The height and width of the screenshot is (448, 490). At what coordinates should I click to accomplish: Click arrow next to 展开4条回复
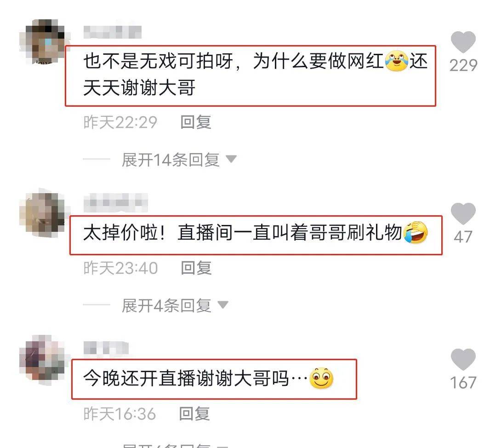click(x=223, y=304)
